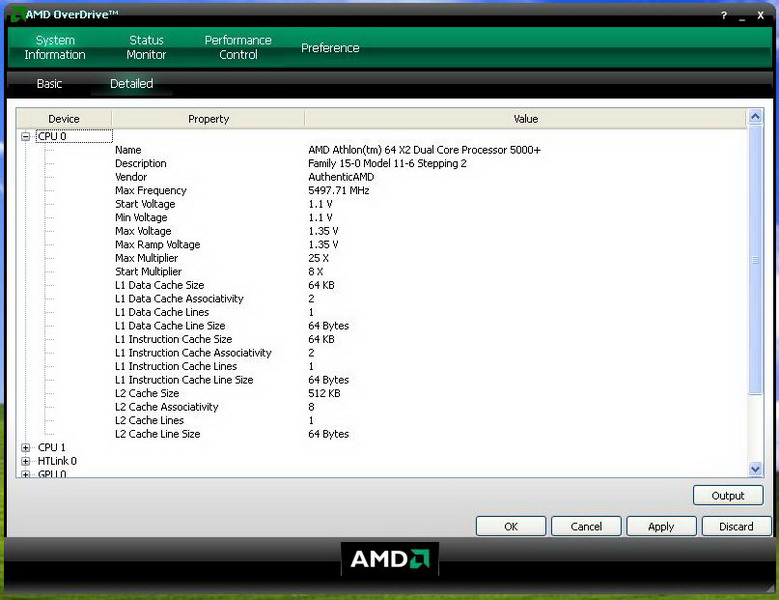Click the 8 X multiplier value

coord(315,272)
